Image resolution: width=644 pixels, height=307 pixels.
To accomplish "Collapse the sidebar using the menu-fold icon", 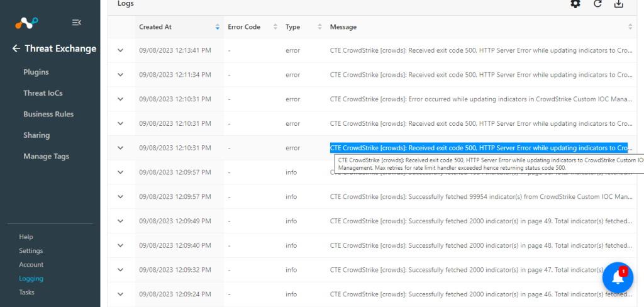I will (76, 23).
